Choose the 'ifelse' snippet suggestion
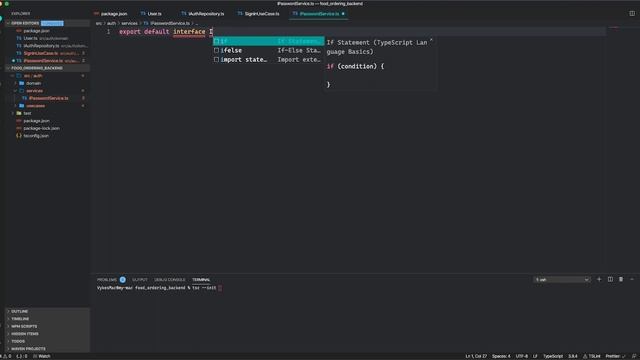640x360 pixels. pyautogui.click(x=269, y=51)
